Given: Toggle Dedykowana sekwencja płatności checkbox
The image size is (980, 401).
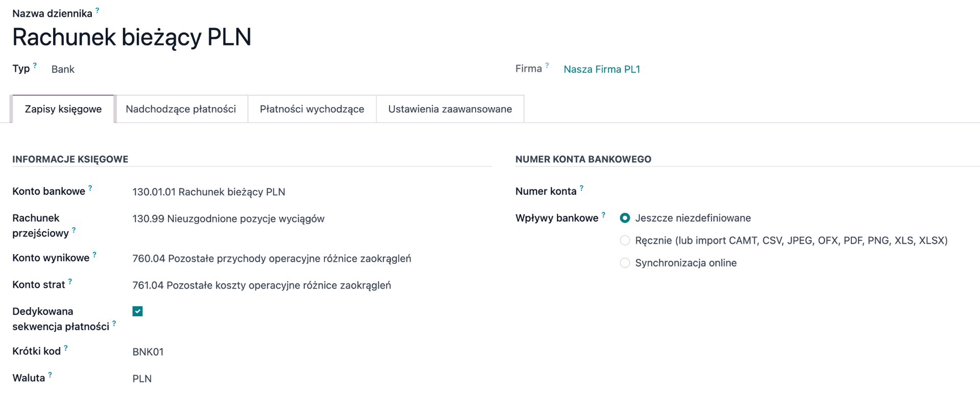Looking at the screenshot, I should pos(137,311).
